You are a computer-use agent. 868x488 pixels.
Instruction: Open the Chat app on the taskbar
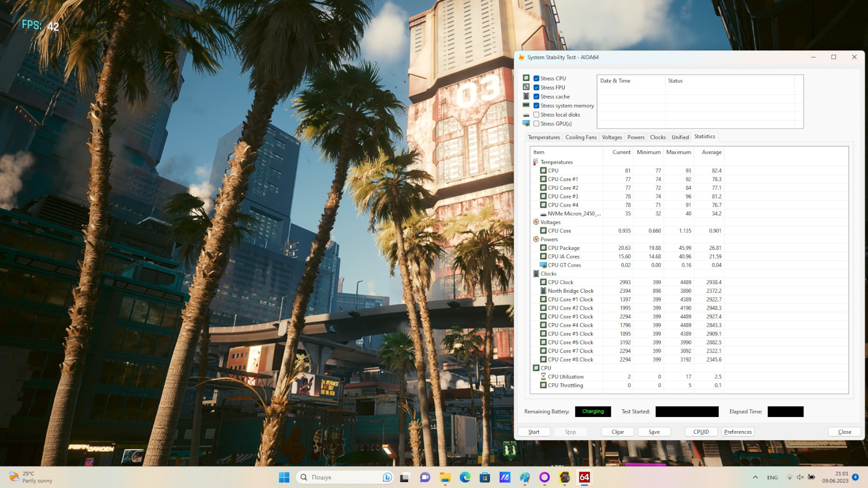coord(425,477)
